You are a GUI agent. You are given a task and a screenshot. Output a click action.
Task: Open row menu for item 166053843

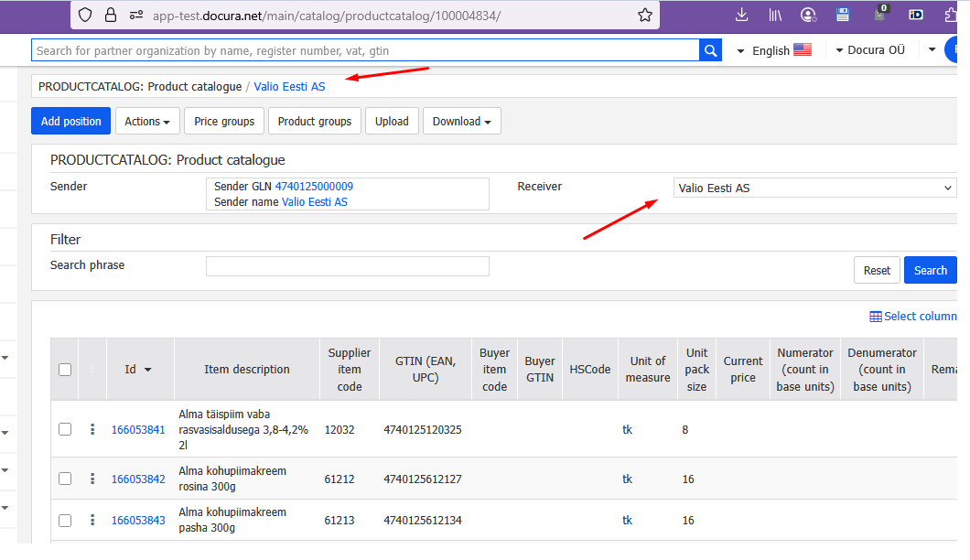click(92, 521)
